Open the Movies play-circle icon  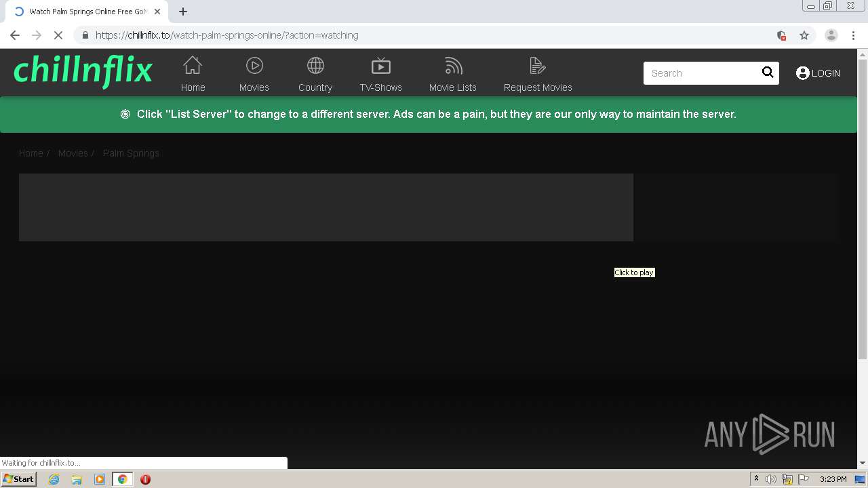tap(254, 66)
